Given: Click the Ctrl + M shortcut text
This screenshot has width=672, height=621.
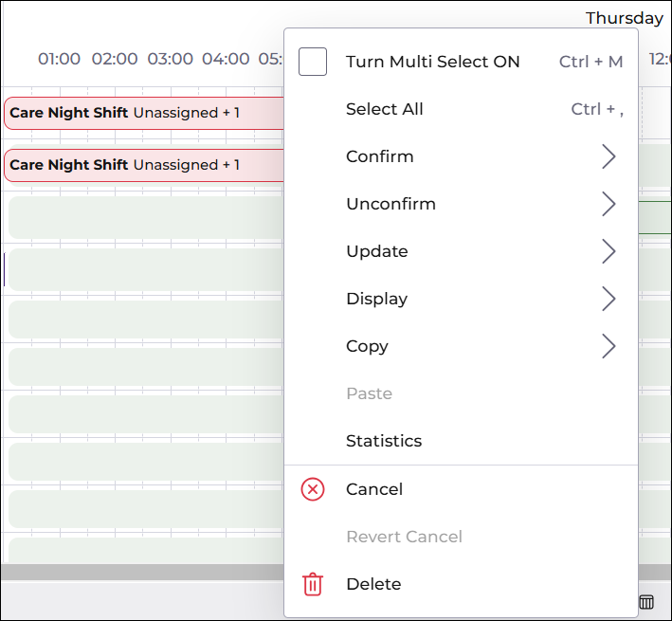Looking at the screenshot, I should (x=590, y=62).
